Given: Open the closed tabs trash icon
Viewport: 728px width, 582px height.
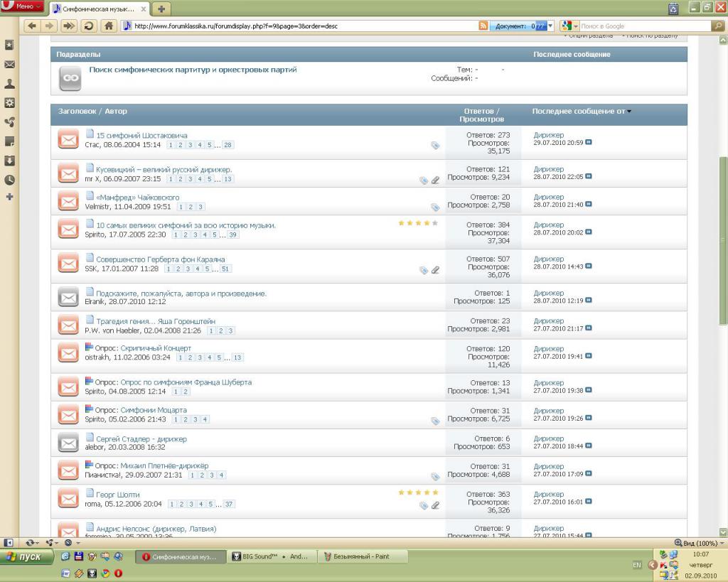Looking at the screenshot, I should 673,9.
